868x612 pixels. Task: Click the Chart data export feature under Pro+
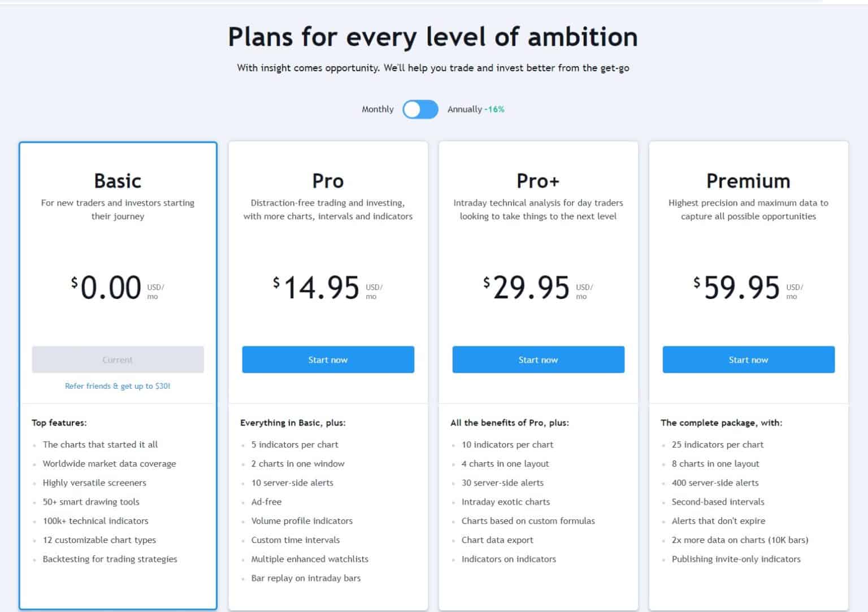point(497,540)
